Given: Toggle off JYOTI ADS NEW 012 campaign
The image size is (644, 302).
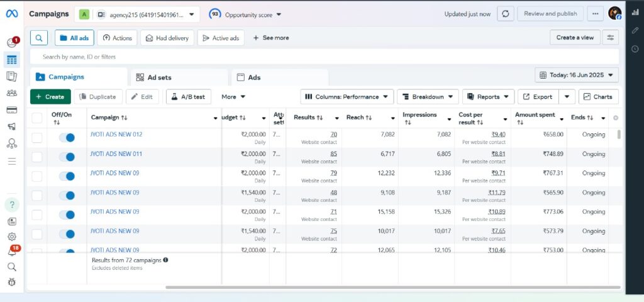Looking at the screenshot, I should pyautogui.click(x=67, y=138).
